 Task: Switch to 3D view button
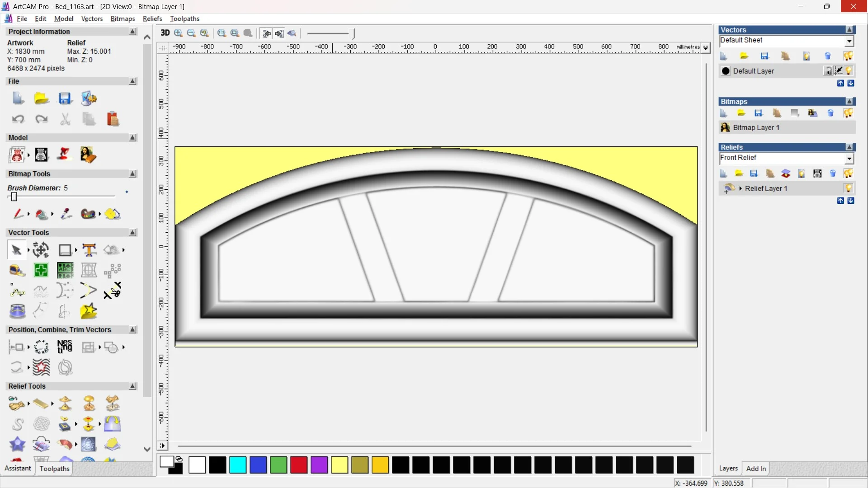click(x=165, y=33)
